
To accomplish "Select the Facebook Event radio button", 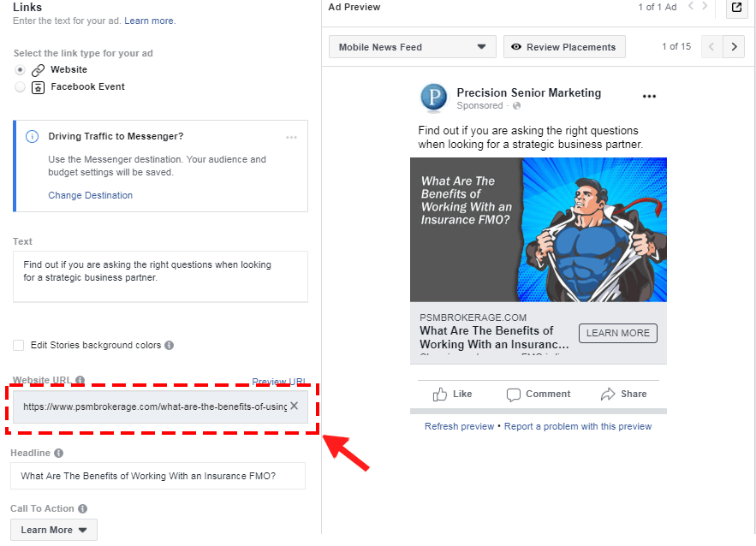I will click(x=20, y=87).
